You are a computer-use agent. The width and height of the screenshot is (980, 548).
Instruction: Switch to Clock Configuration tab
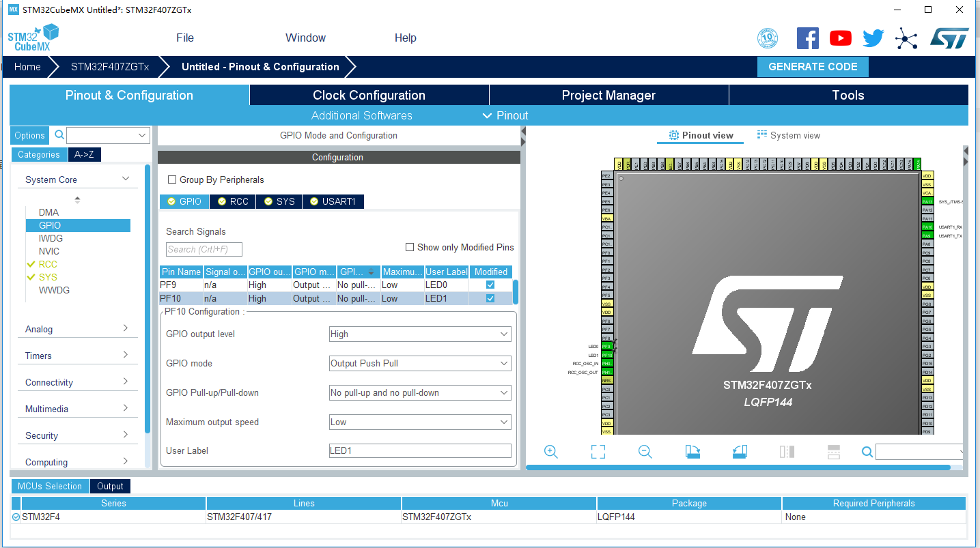pyautogui.click(x=369, y=96)
